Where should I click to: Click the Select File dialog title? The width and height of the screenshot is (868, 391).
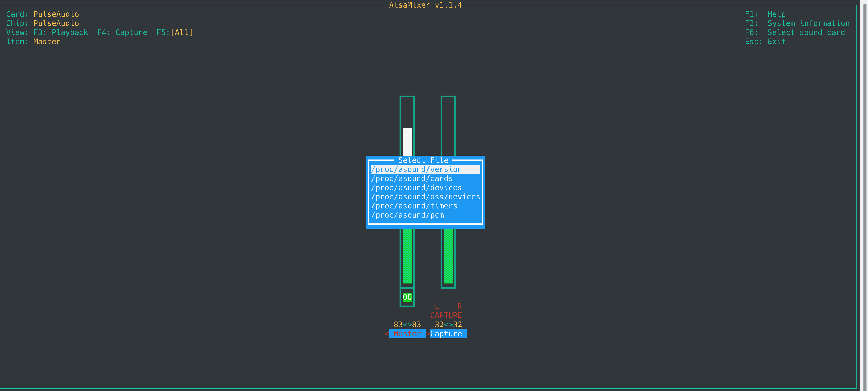pos(423,160)
